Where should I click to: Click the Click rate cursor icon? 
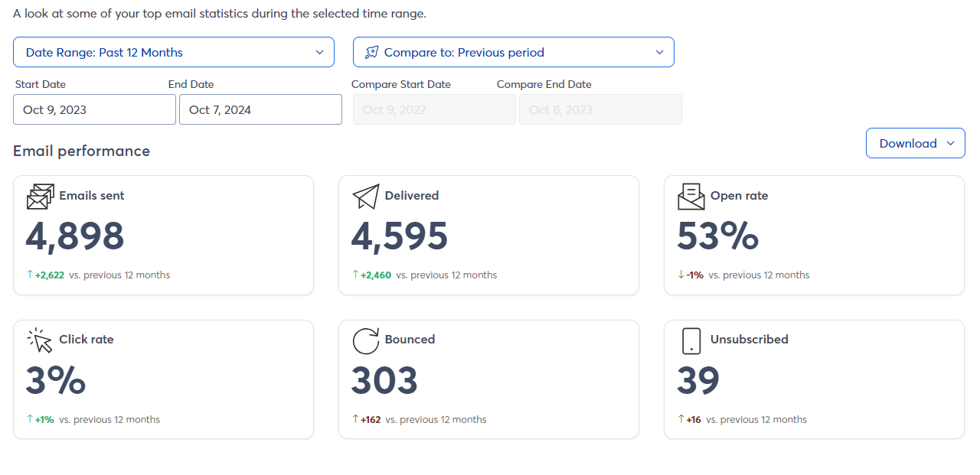[40, 340]
